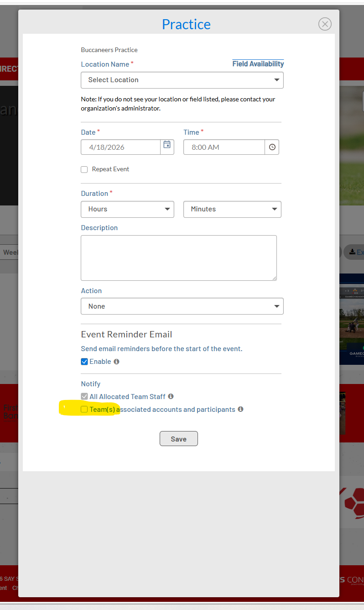Click the Time field showing 8:00 AM
Image resolution: width=364 pixels, height=610 pixels.
[224, 147]
